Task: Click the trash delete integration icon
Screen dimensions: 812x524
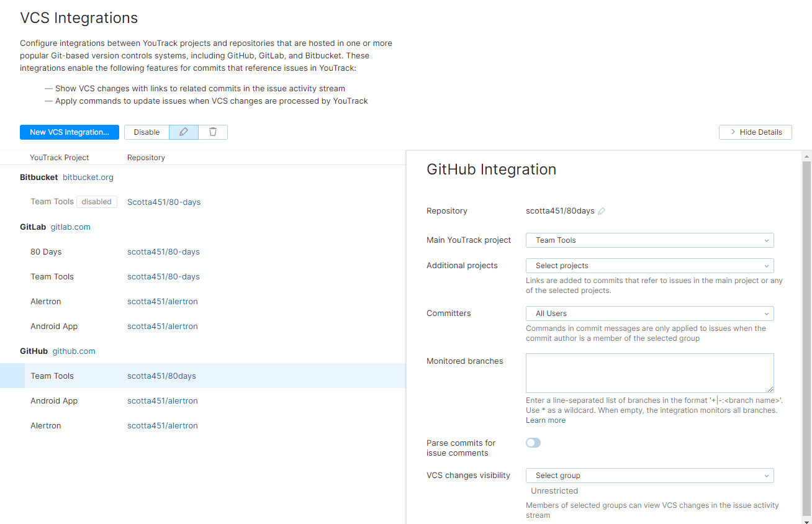Action: (x=213, y=132)
